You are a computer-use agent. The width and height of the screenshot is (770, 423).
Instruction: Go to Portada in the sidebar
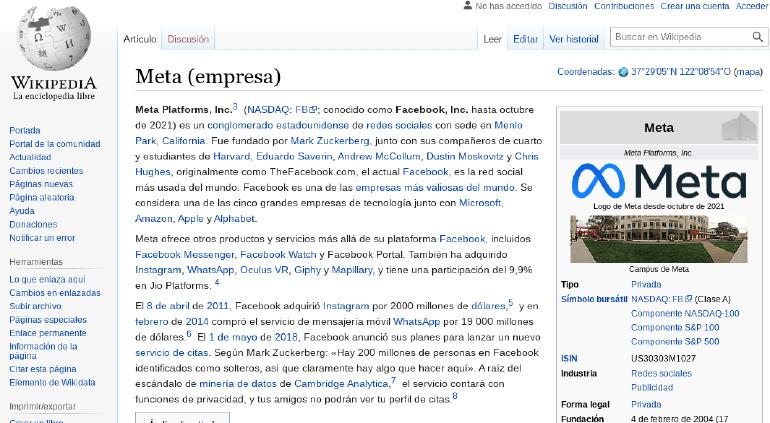(25, 130)
